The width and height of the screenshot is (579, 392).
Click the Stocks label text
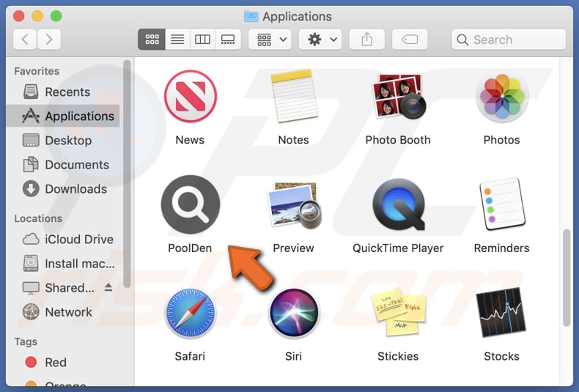coord(501,356)
